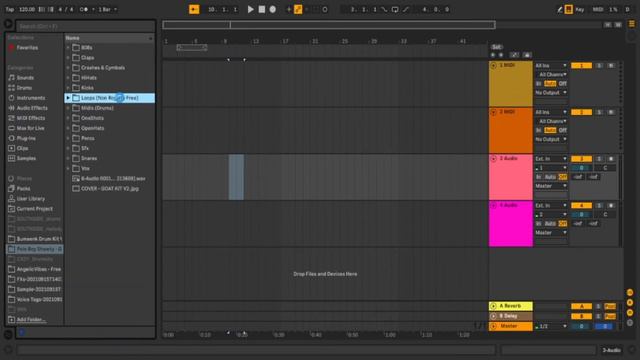The height and width of the screenshot is (360, 640).
Task: Open Packs under Places
Action: (23, 189)
